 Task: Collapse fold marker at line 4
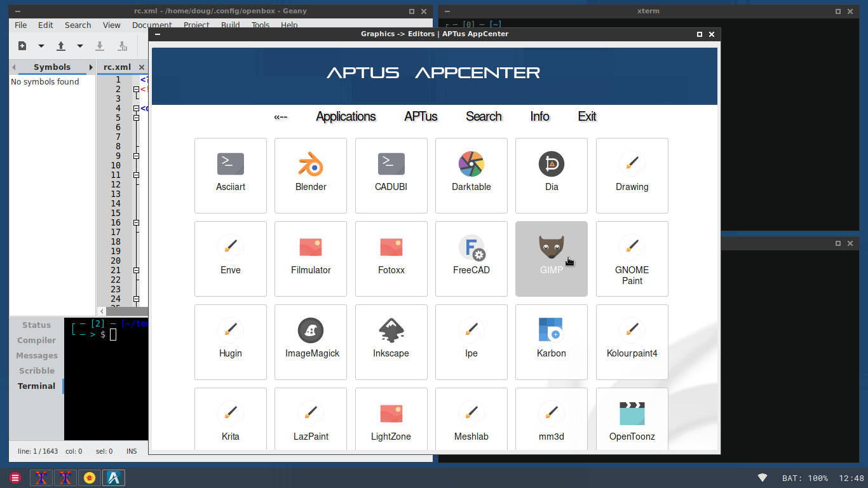click(136, 108)
